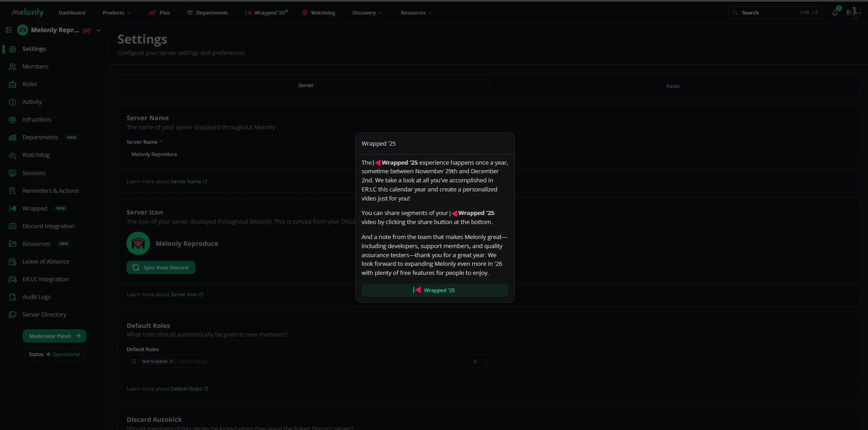Open Audit Logs from sidebar
The height and width of the screenshot is (430, 868).
coord(36,297)
